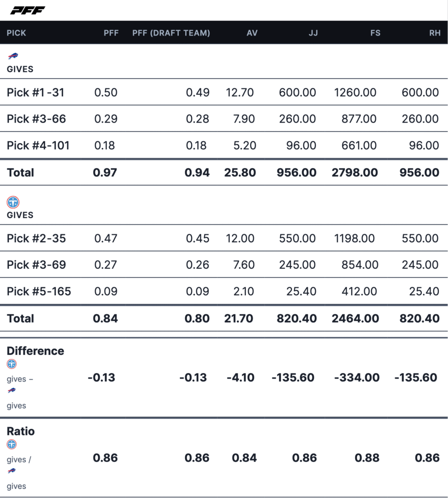Click the Pick #2-35 row label
This screenshot has width=448, height=498.
pos(36,238)
